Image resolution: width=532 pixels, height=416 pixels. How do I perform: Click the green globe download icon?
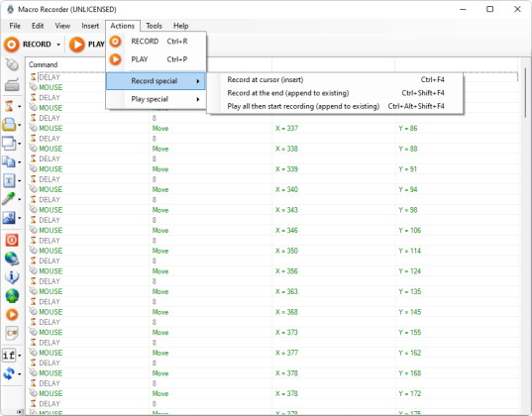[x=12, y=296]
